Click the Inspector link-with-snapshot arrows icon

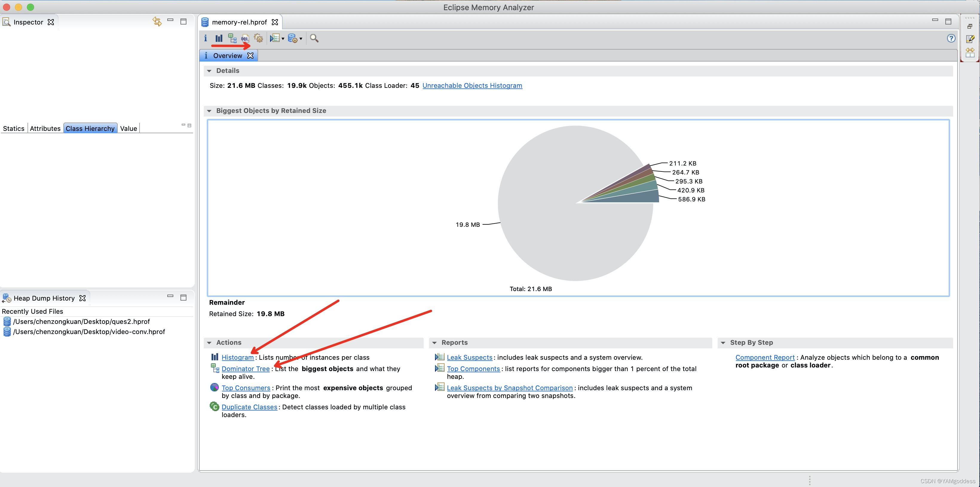click(x=157, y=22)
